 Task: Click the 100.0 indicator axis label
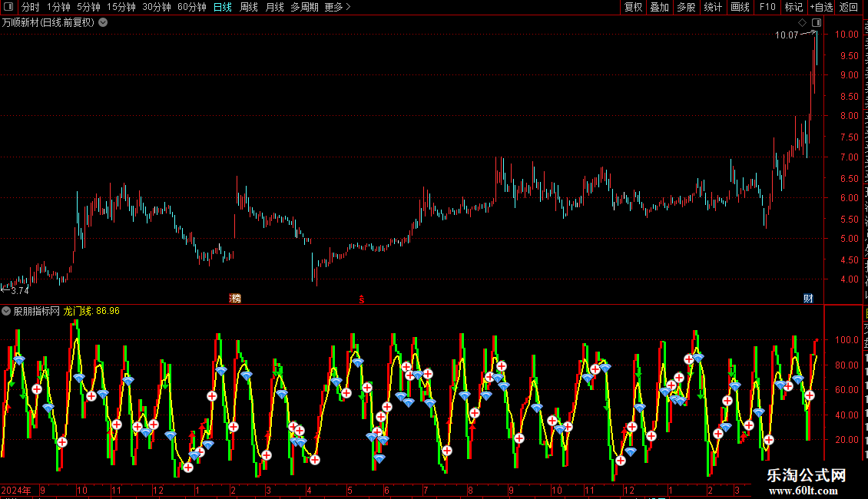(846, 339)
